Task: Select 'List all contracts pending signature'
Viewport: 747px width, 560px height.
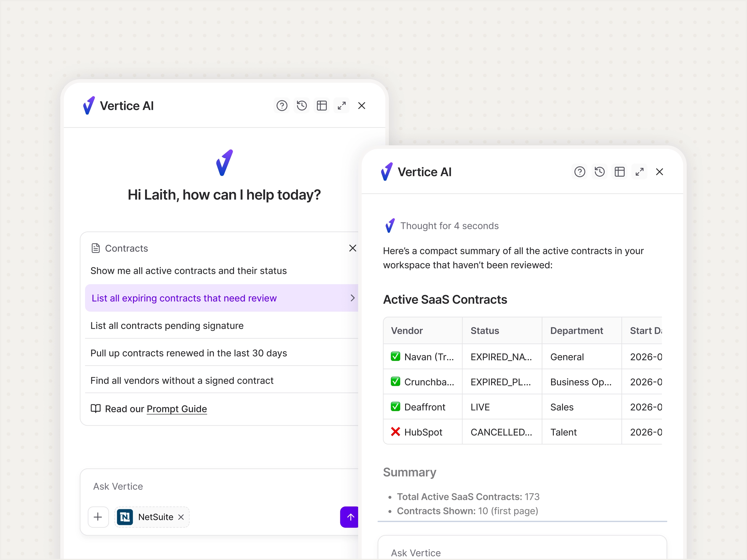Action: (x=222, y=325)
